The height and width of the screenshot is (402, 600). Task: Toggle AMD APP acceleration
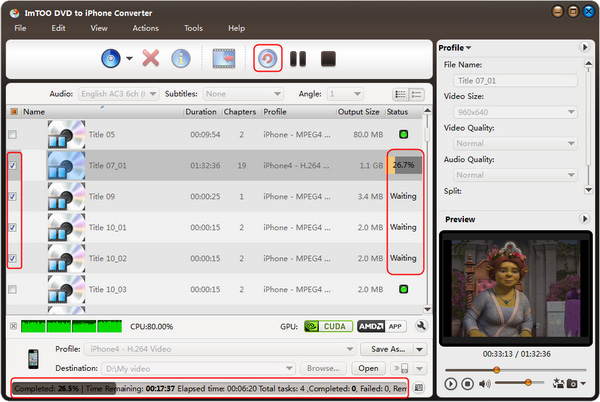pyautogui.click(x=382, y=326)
